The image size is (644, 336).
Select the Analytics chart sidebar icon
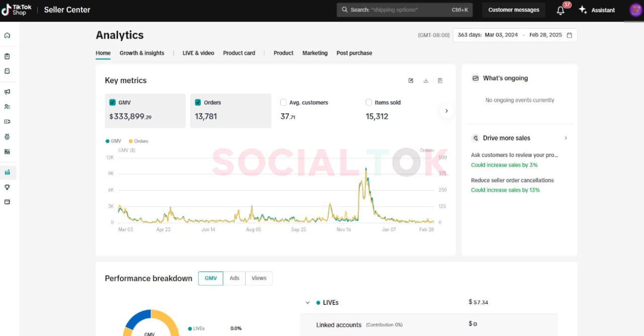point(7,172)
